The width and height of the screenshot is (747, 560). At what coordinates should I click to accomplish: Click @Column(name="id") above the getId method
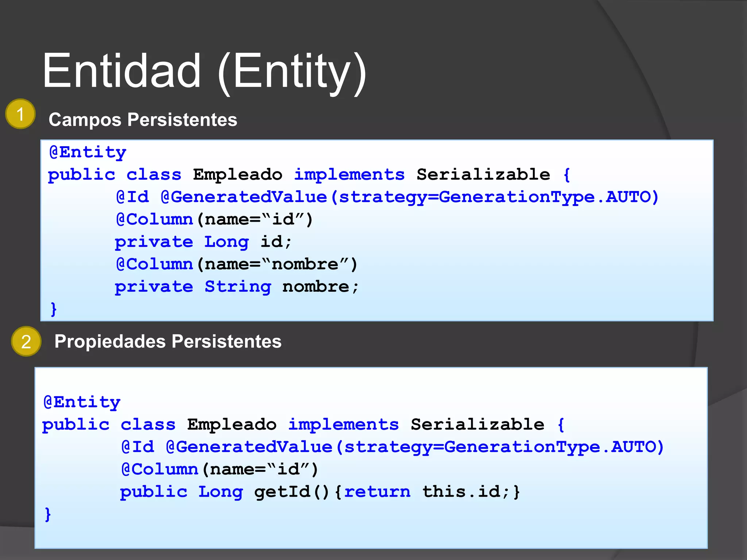click(220, 469)
